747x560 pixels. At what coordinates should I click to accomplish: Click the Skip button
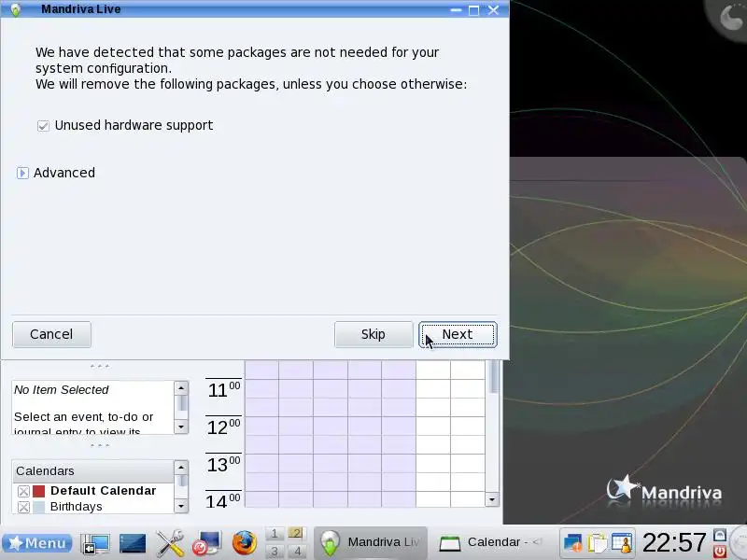(x=373, y=334)
